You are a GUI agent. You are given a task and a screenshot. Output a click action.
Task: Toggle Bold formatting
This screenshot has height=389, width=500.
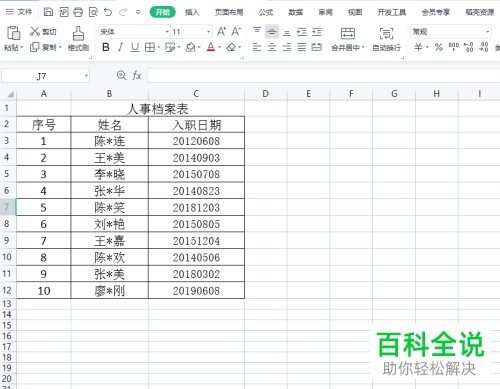[x=106, y=47]
